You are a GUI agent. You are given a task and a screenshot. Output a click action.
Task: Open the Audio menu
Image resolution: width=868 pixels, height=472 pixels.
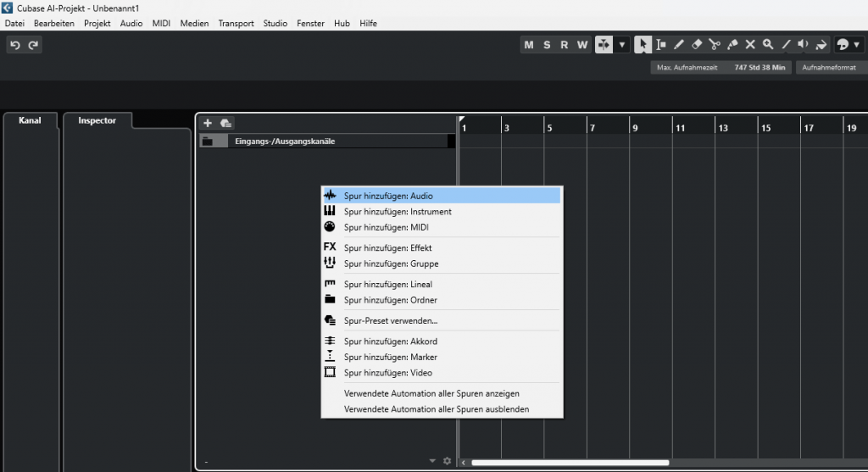[x=131, y=23]
